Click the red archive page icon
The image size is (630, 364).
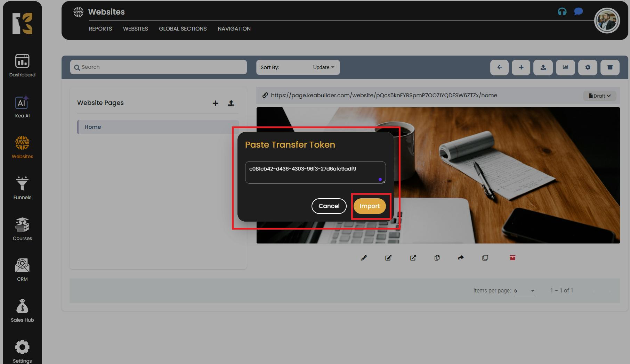[x=512, y=258]
